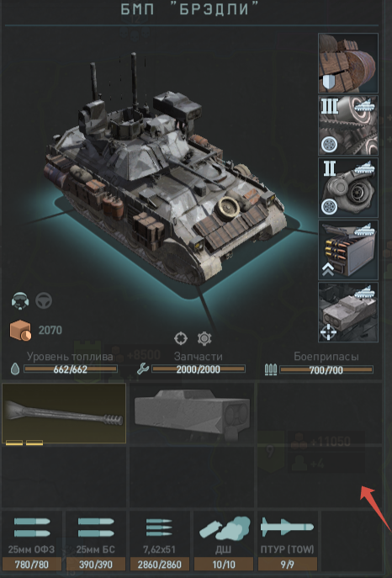Screen dimensions: 392x578
Task: Click the spare parts bar 2000/2000
Action: (199, 369)
